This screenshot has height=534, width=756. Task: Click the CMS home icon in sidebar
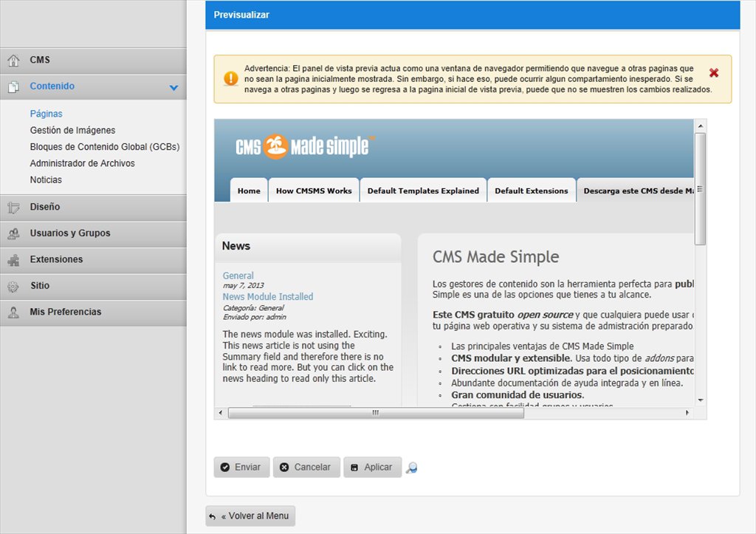(13, 61)
